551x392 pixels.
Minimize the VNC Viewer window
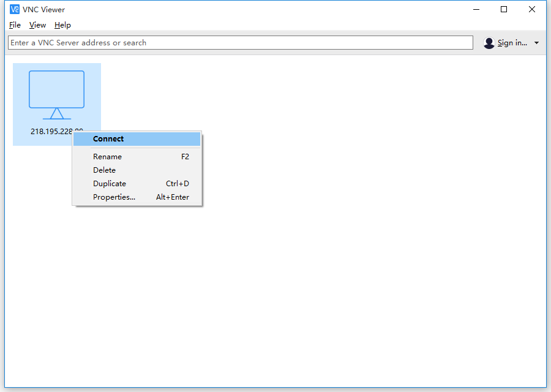[x=476, y=9]
